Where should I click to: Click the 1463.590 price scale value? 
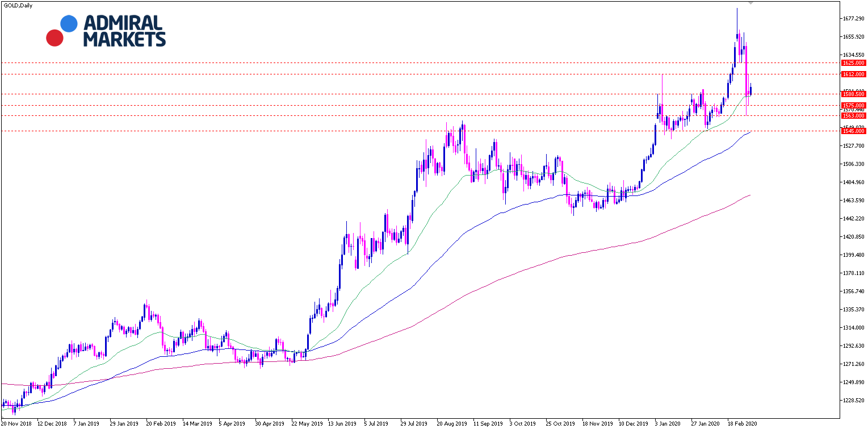pyautogui.click(x=854, y=201)
